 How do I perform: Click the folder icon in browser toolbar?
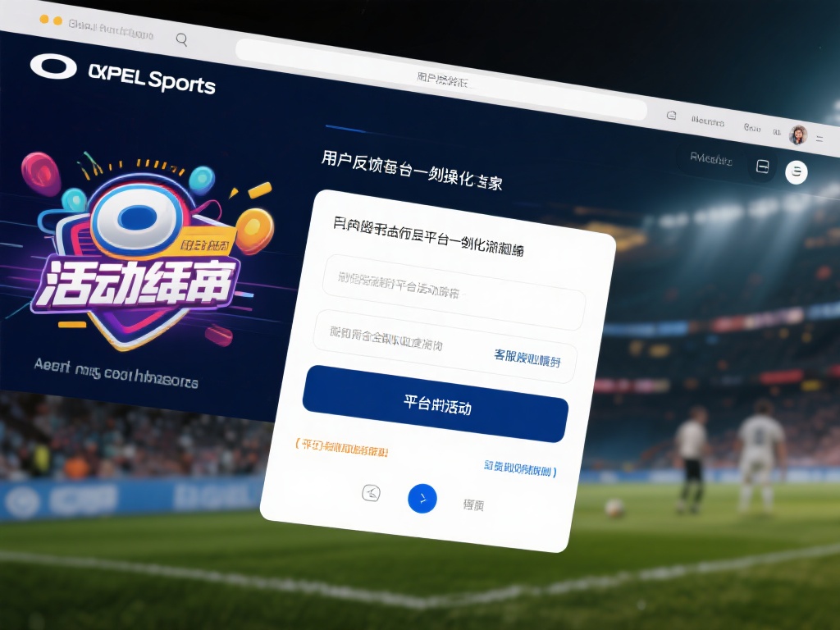coord(671,115)
